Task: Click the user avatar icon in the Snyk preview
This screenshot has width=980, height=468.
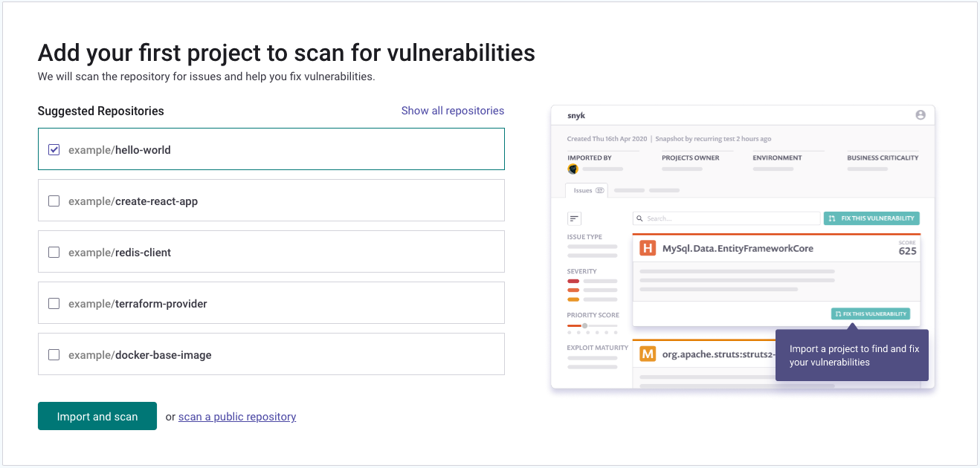Action: click(921, 115)
